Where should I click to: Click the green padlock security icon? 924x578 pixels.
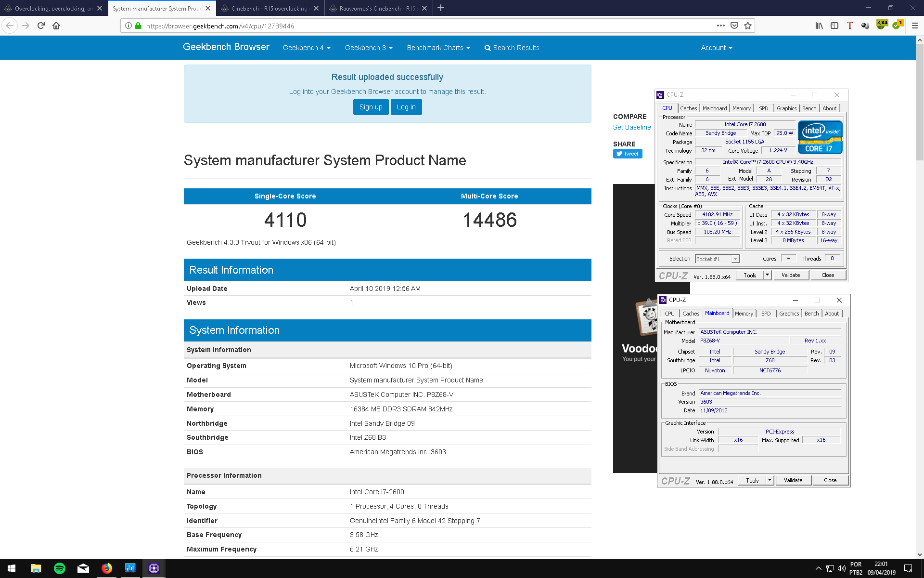click(138, 26)
